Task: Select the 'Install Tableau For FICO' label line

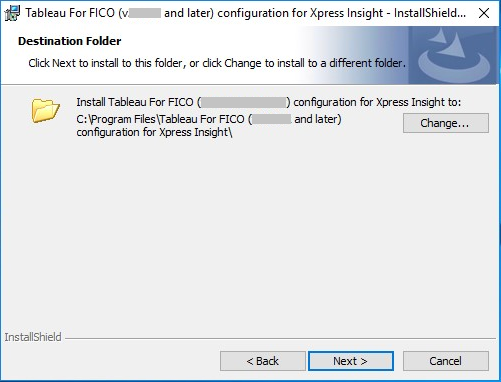Action: pos(269,102)
